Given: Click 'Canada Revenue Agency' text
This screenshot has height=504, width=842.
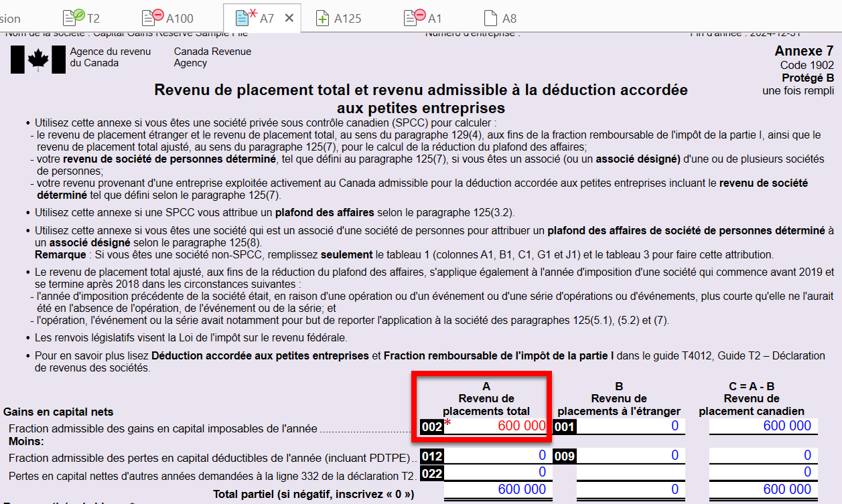Looking at the screenshot, I should click(212, 57).
